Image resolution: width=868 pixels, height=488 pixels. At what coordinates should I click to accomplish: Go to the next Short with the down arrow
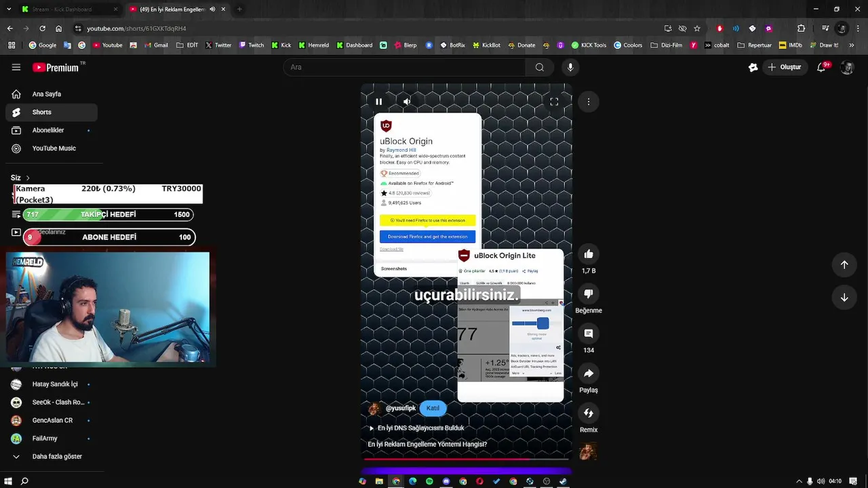[844, 298]
